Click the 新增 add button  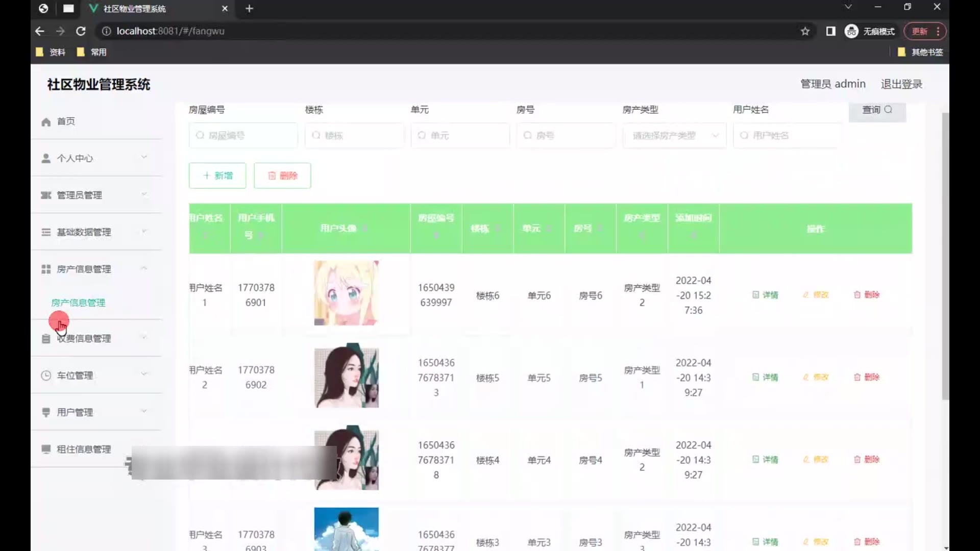coord(217,176)
